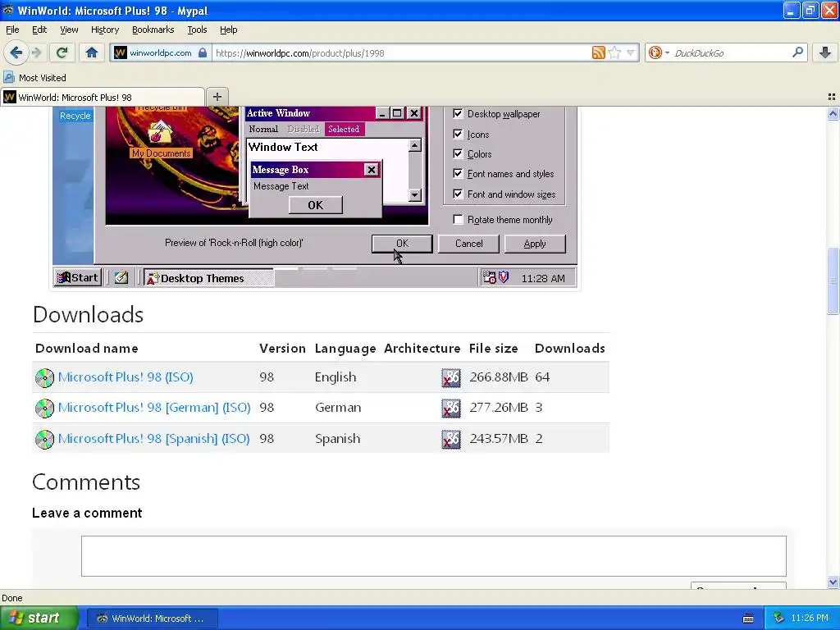
Task: Click the disc icon for English ISO
Action: click(44, 377)
